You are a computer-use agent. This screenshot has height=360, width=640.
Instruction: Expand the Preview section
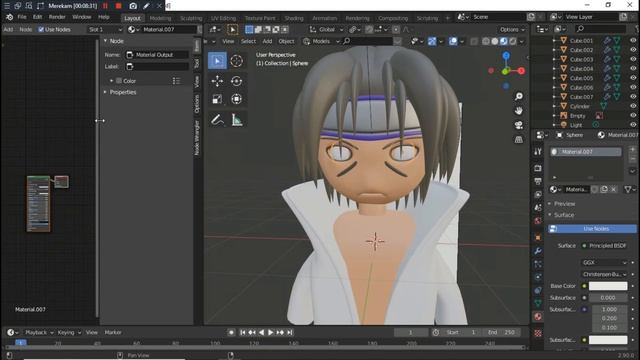564,204
